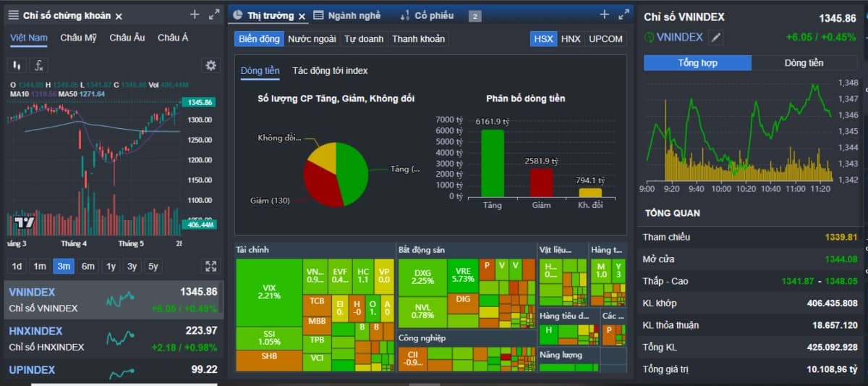
Task: Select the HNXINDEX row in the index list
Action: pyautogui.click(x=114, y=339)
